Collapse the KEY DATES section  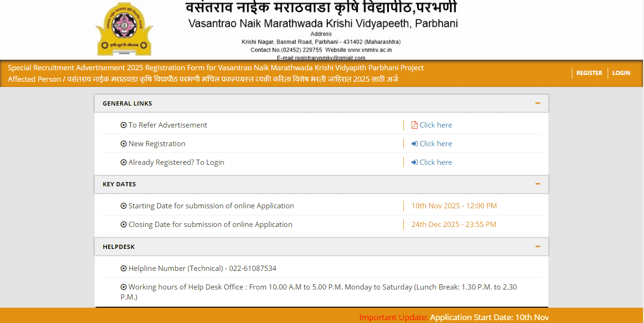pyautogui.click(x=538, y=184)
